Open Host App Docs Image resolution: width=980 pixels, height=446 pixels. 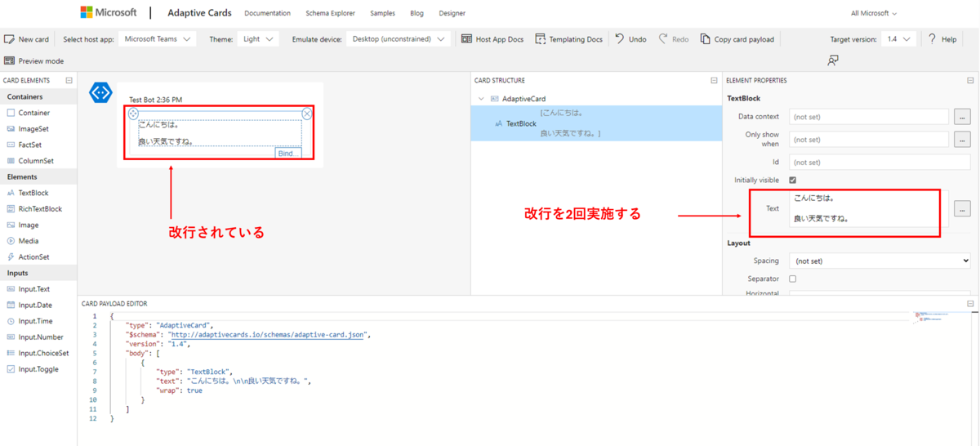492,39
